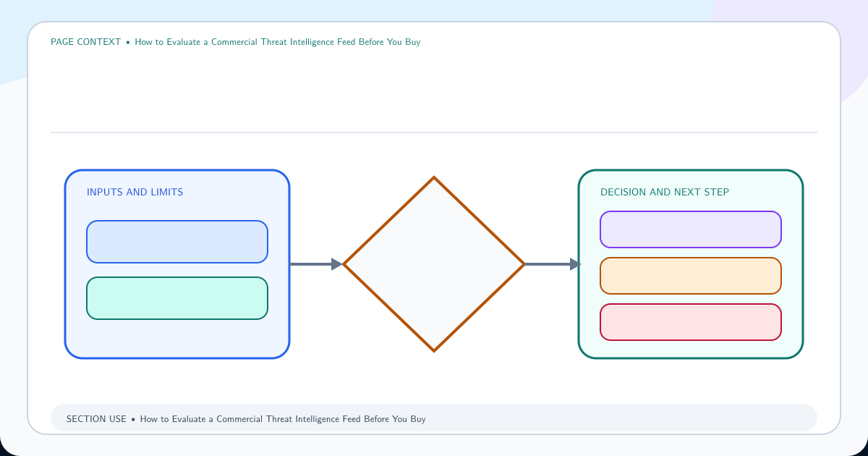Click the footer text about evaluating a feed
Image resolution: width=868 pixels, height=456 pixels.
(x=283, y=419)
